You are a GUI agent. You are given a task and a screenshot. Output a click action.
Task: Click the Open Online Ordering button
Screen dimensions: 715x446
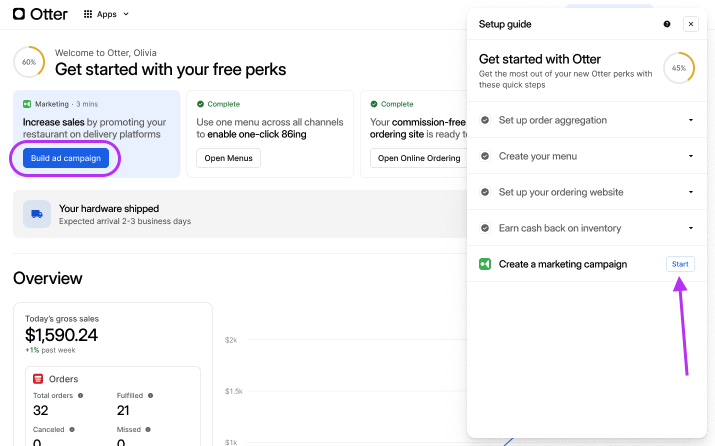(x=418, y=158)
